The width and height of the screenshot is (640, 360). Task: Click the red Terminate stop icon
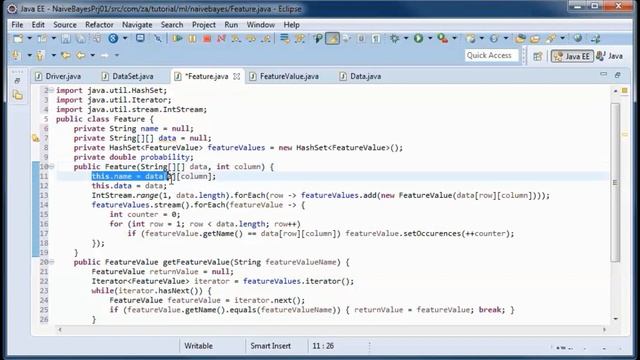pos(207,39)
